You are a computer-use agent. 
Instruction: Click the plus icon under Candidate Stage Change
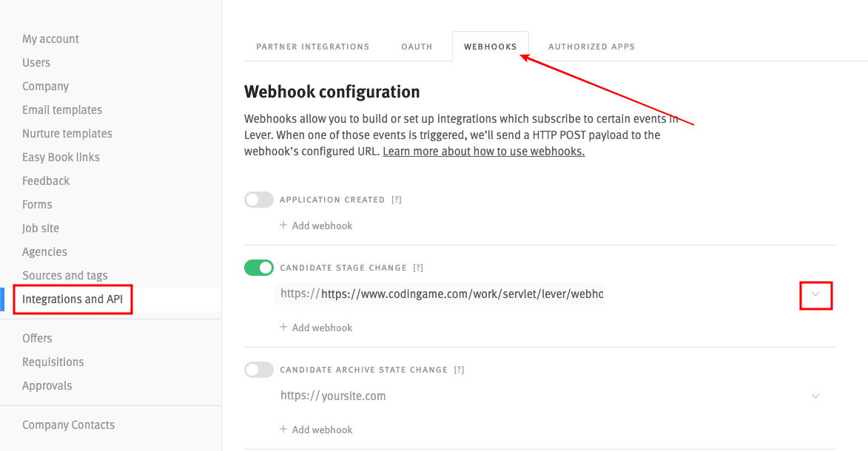click(283, 328)
